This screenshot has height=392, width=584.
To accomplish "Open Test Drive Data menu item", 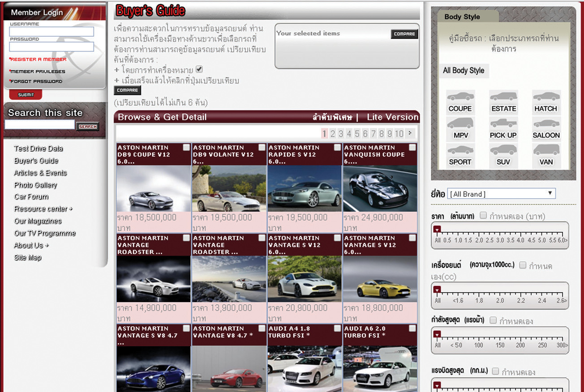I will tap(39, 149).
